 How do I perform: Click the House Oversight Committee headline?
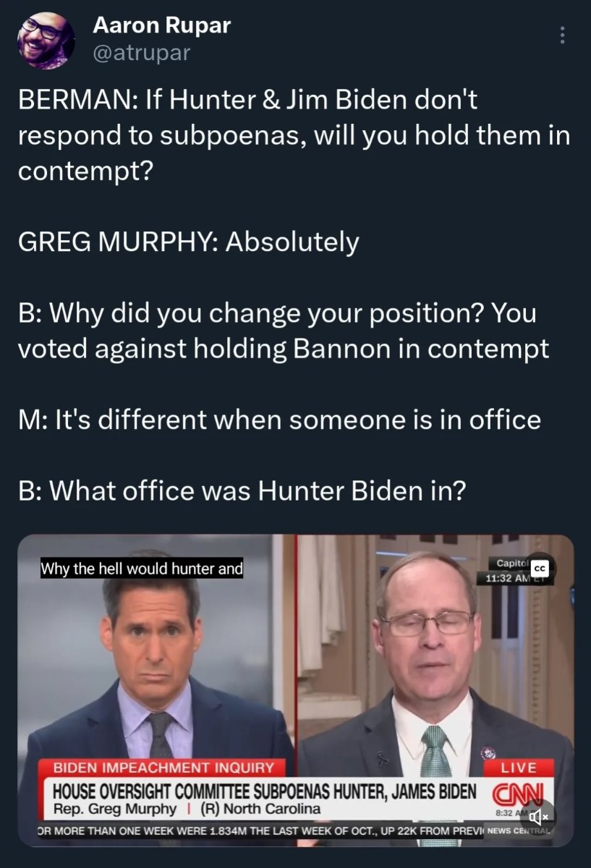click(x=265, y=790)
